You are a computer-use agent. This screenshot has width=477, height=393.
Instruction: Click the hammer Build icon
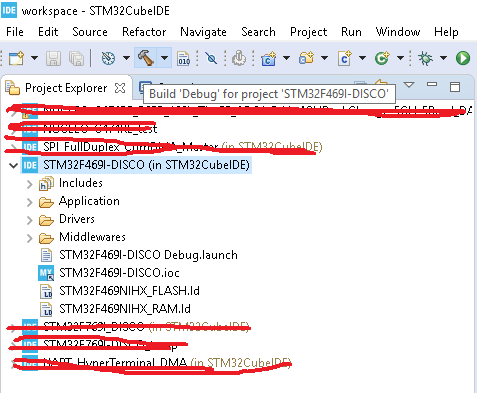point(146,58)
